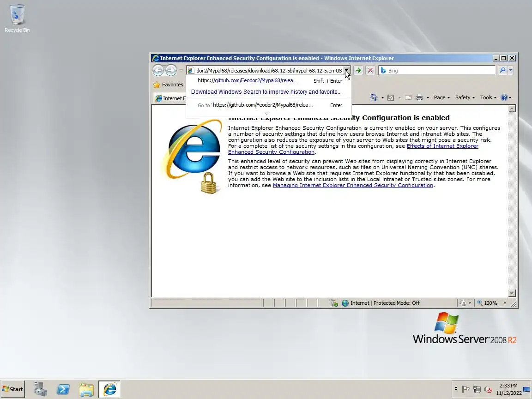Open the recent pages dropdown next to Forward

click(x=181, y=71)
